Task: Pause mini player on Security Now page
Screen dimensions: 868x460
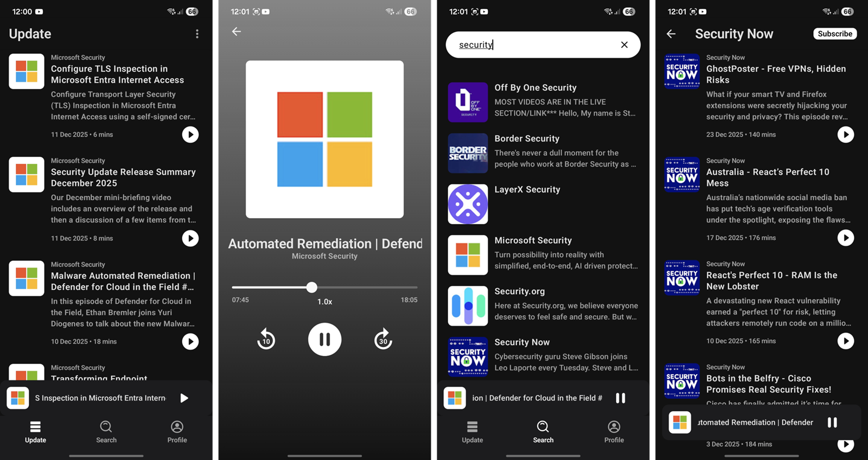Action: (832, 423)
